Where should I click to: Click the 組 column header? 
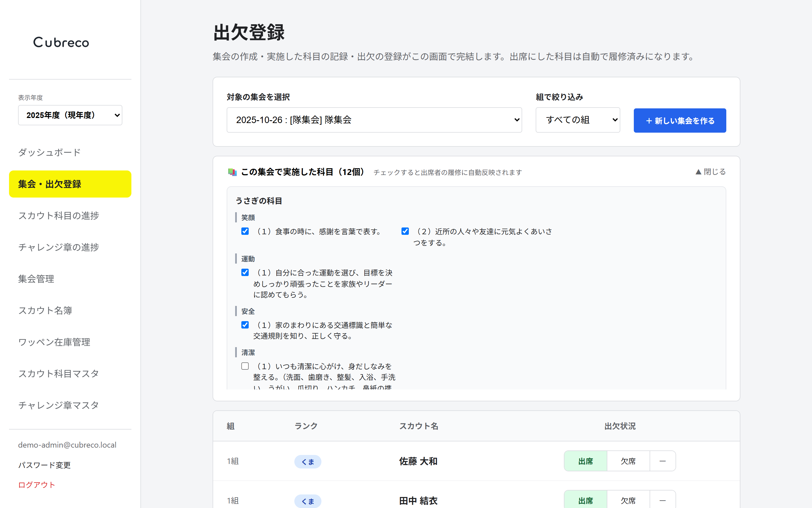tap(231, 426)
